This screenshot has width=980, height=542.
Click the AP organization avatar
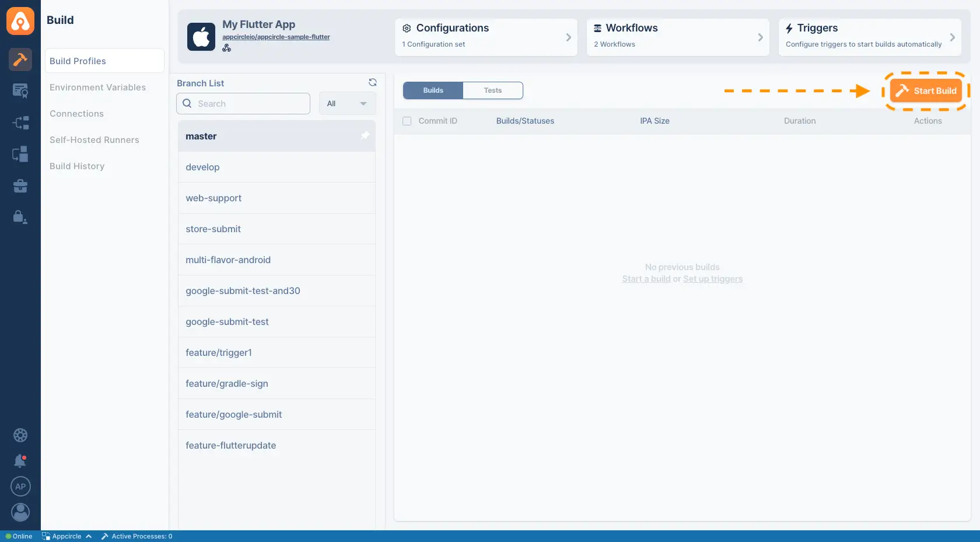point(20,487)
